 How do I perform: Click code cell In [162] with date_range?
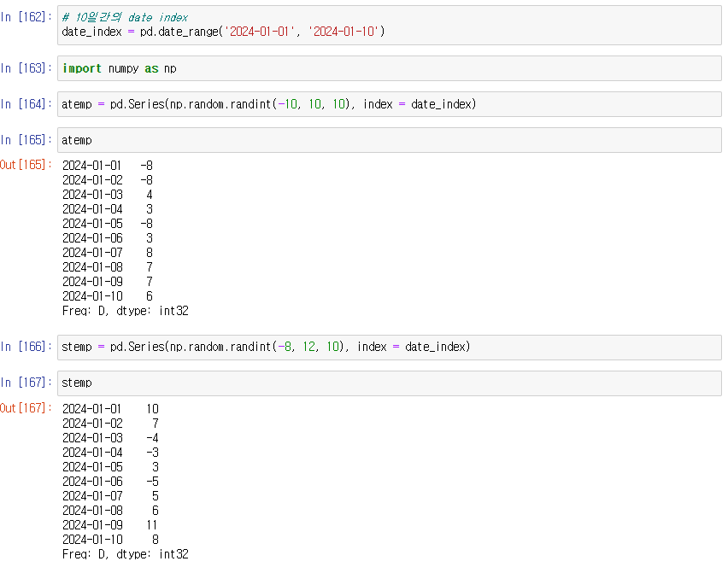pyautogui.click(x=389, y=25)
